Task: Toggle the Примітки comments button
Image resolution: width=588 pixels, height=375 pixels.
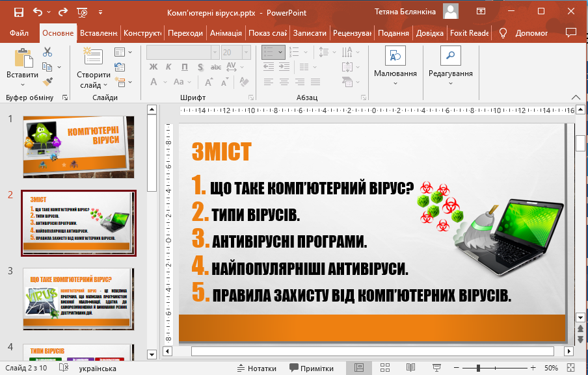Action: pos(312,369)
